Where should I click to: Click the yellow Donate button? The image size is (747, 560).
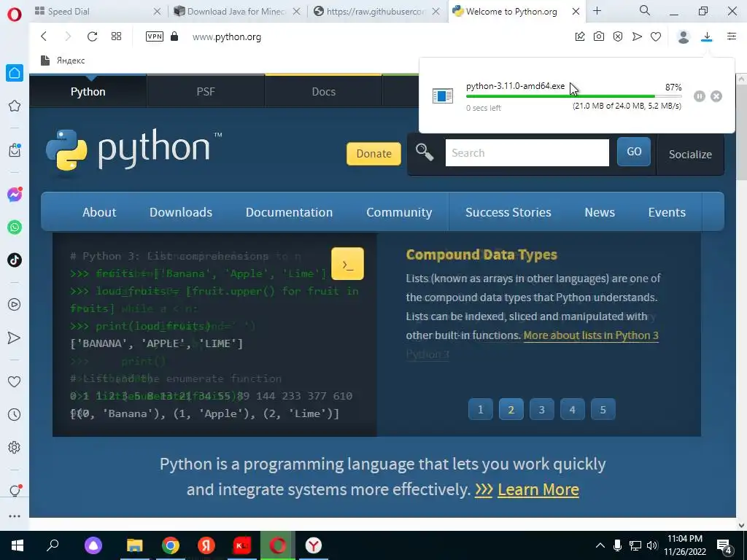click(x=373, y=154)
